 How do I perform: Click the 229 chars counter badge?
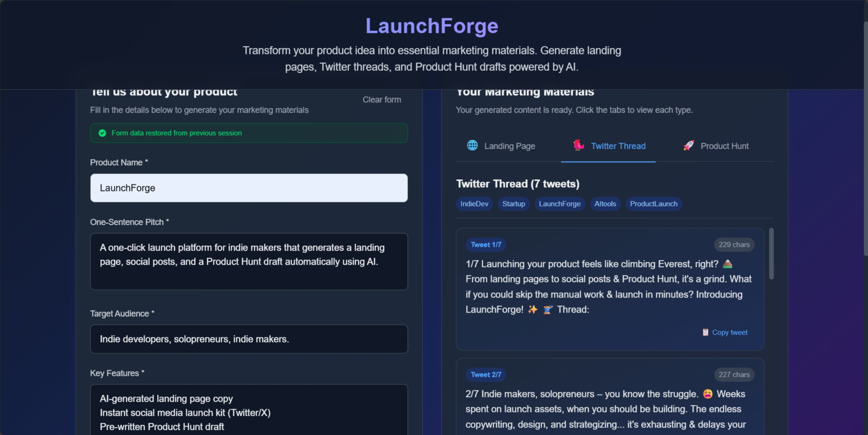(733, 244)
